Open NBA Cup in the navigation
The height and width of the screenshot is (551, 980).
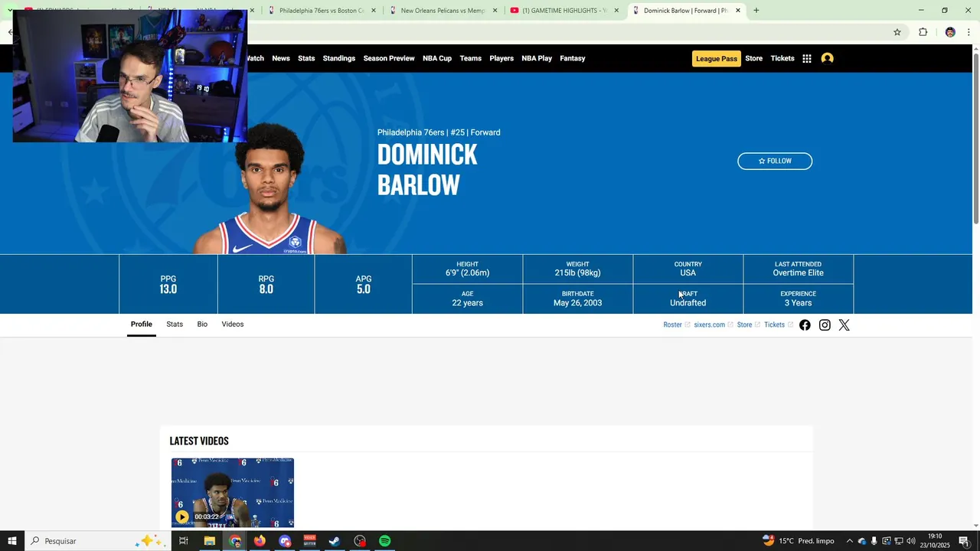(x=437, y=58)
